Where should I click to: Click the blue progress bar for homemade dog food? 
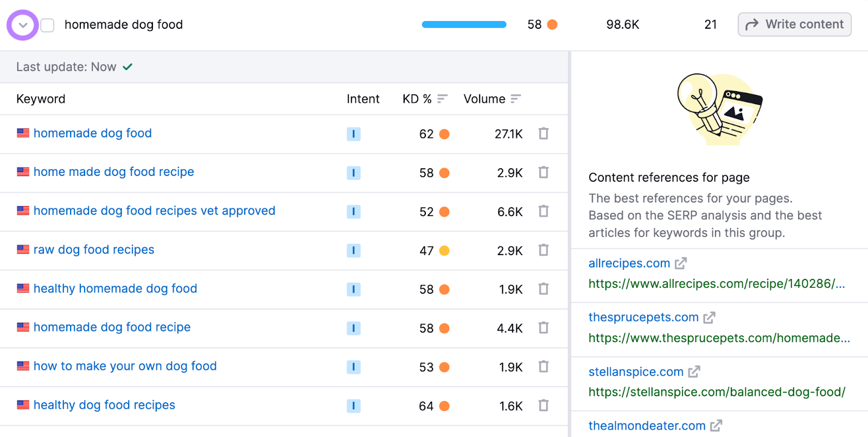coord(464,24)
